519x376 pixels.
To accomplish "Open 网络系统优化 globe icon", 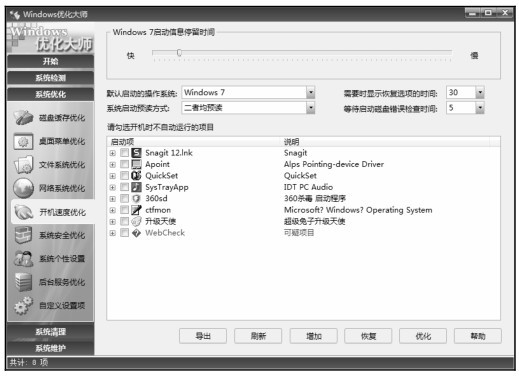I will (x=23, y=188).
